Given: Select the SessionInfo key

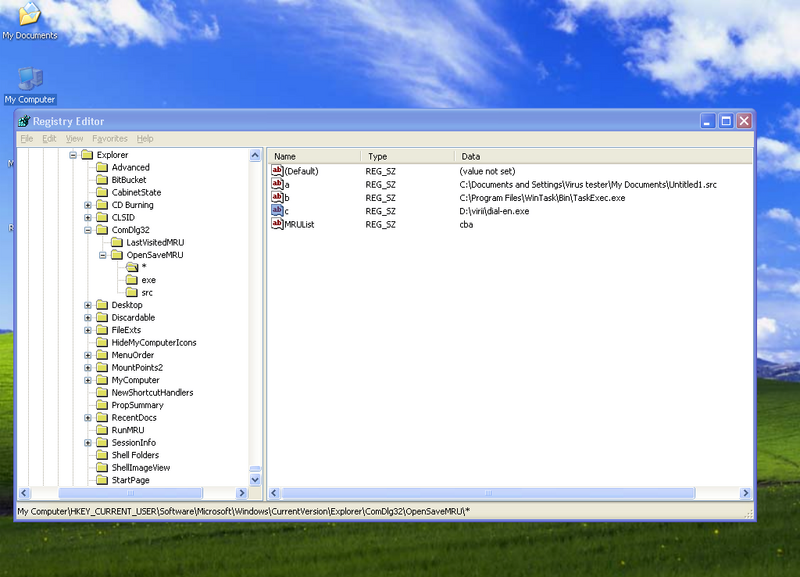Looking at the screenshot, I should (x=134, y=442).
